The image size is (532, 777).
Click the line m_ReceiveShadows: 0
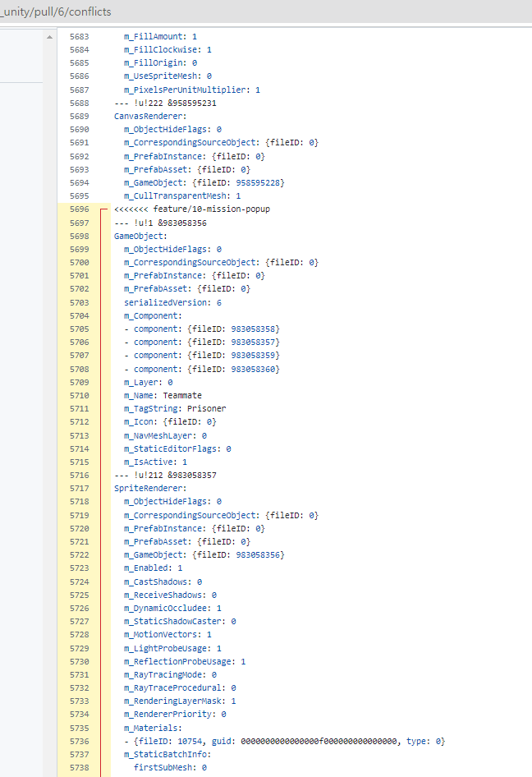click(x=170, y=595)
